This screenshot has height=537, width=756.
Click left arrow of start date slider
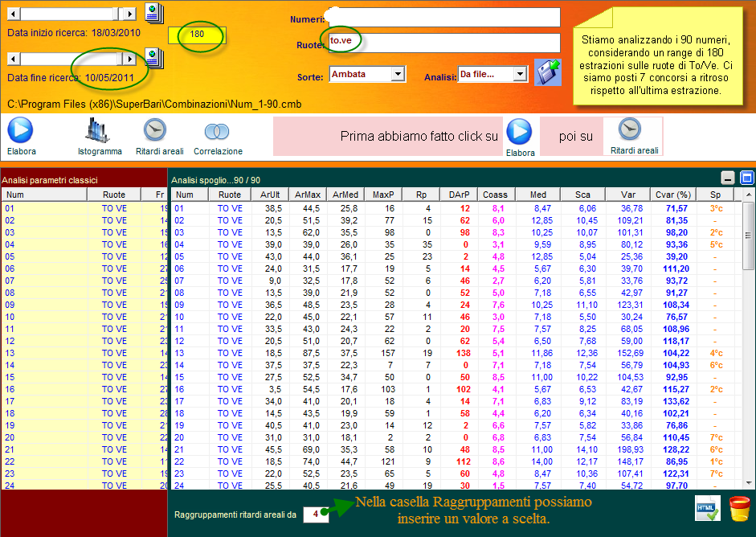pos(14,14)
